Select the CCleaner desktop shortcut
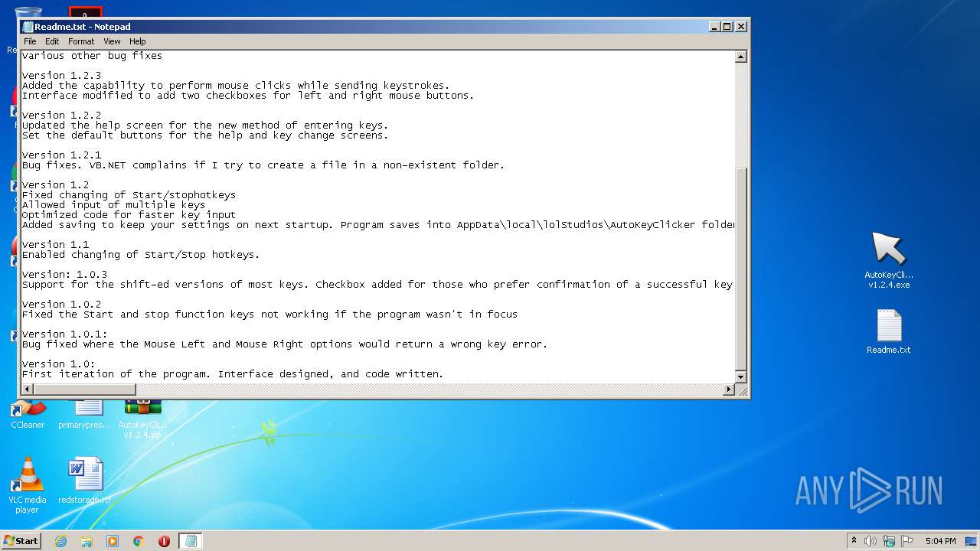Screen dimensions: 980x551 point(28,416)
